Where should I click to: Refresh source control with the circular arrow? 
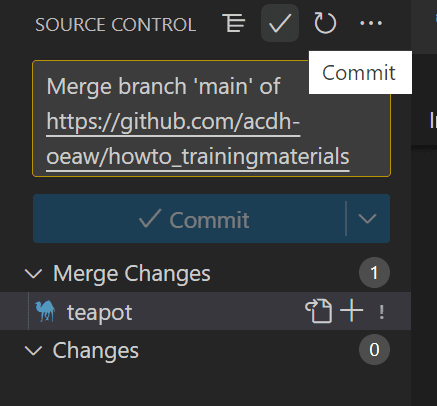click(x=325, y=23)
